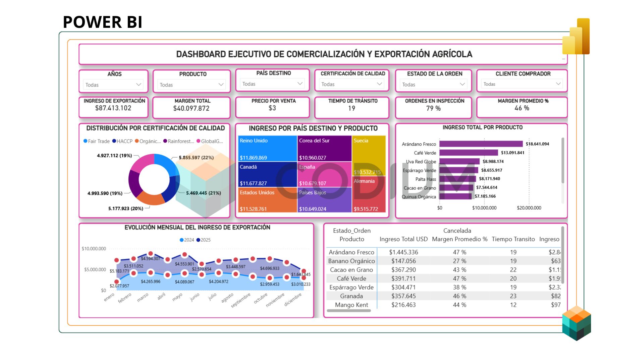644x362 pixels.
Task: Click the PRECIO POR VENTA card
Action: coord(272,107)
